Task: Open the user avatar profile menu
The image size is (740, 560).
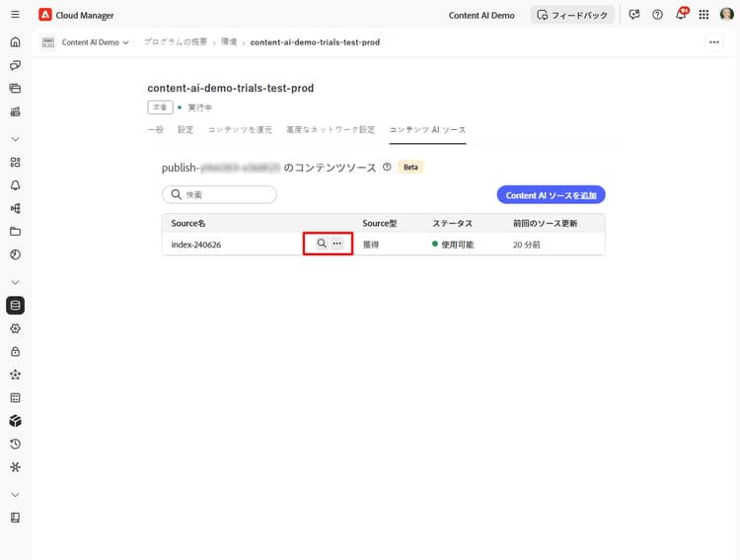Action: click(727, 15)
